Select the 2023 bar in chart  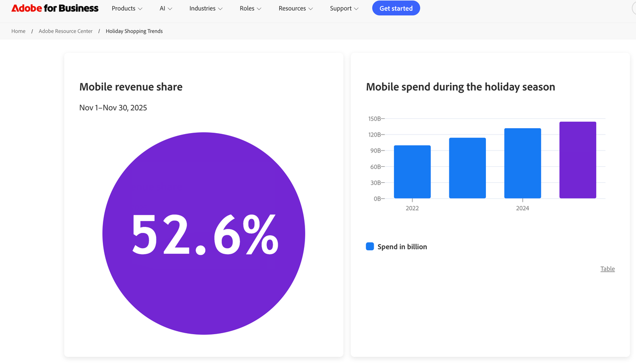coord(467,168)
